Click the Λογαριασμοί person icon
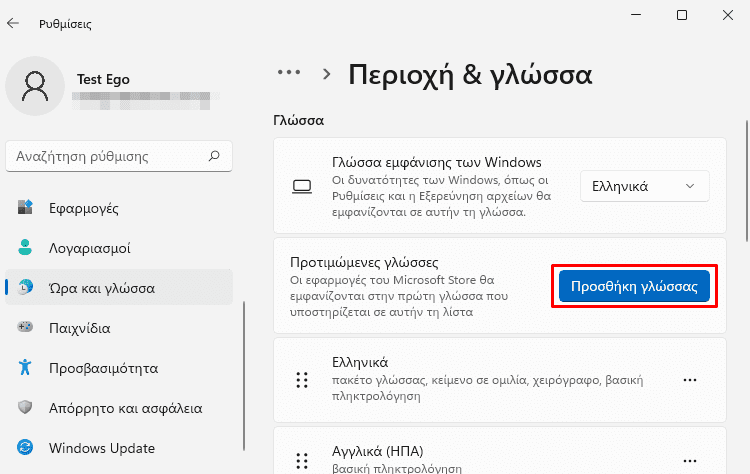The height and width of the screenshot is (474, 750). click(25, 247)
